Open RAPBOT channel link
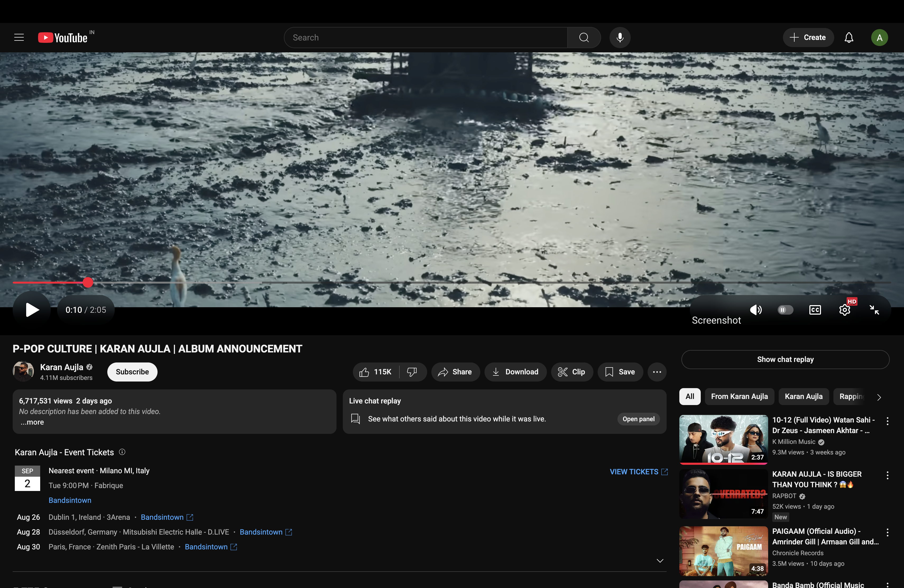Viewport: 904px width, 588px height. 784,496
